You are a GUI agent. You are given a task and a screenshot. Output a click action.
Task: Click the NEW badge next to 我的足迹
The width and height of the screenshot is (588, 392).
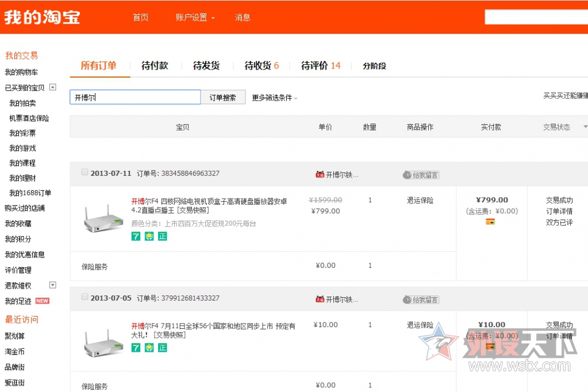43,301
